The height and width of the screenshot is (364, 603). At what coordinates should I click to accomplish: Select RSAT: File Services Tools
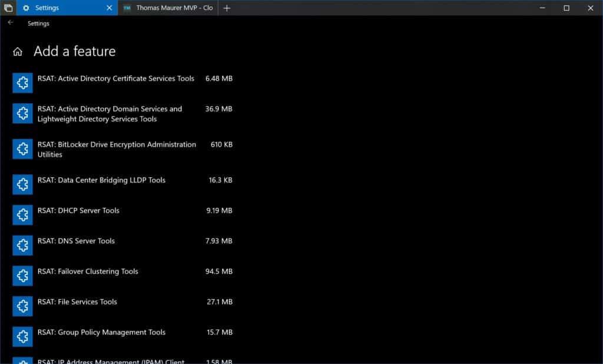coord(77,302)
